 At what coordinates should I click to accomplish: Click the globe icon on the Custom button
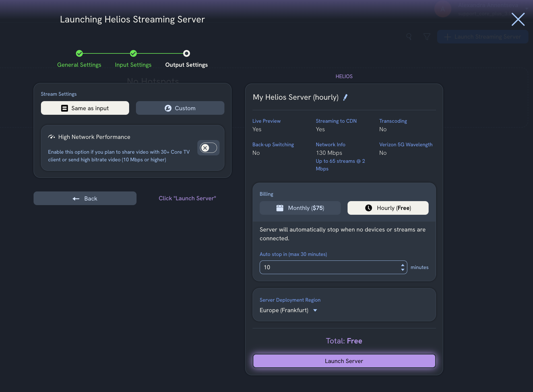168,108
